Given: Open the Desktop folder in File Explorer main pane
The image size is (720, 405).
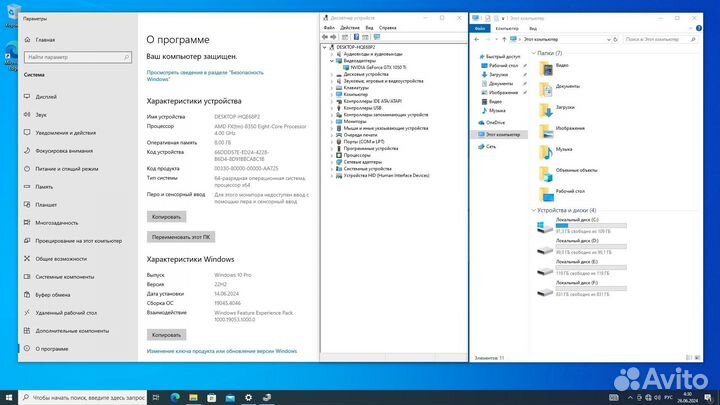Looking at the screenshot, I should pos(562,194).
